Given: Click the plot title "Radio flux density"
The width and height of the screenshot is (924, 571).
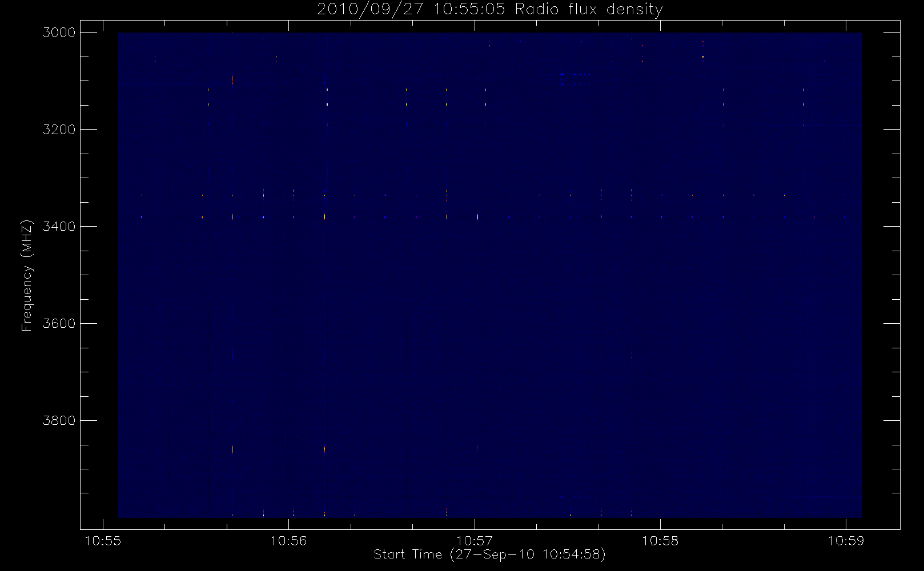Looking at the screenshot, I should (589, 10).
